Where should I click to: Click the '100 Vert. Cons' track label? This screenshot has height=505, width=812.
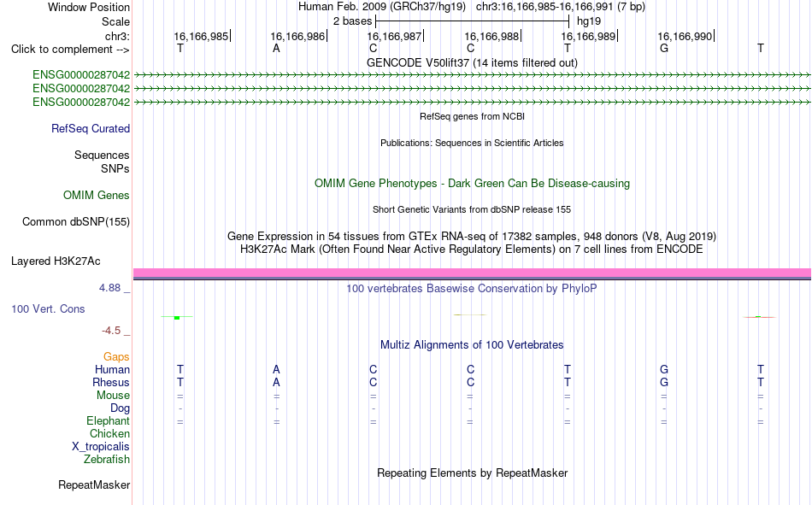(x=48, y=308)
